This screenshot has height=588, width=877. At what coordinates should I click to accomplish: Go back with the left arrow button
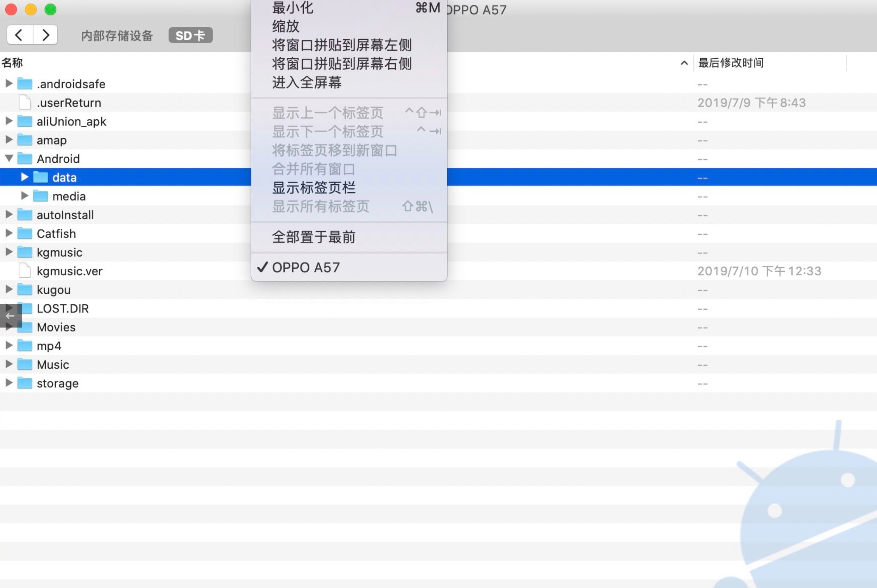tap(19, 35)
